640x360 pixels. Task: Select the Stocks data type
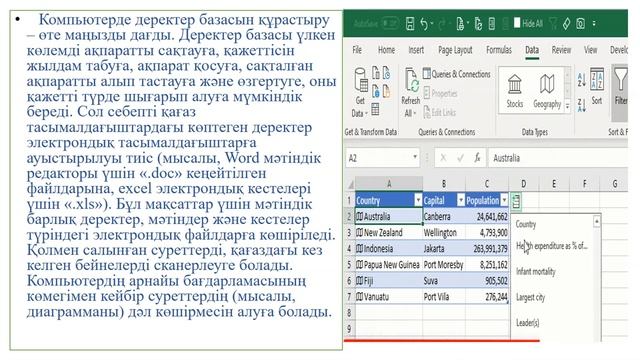pos(514,91)
